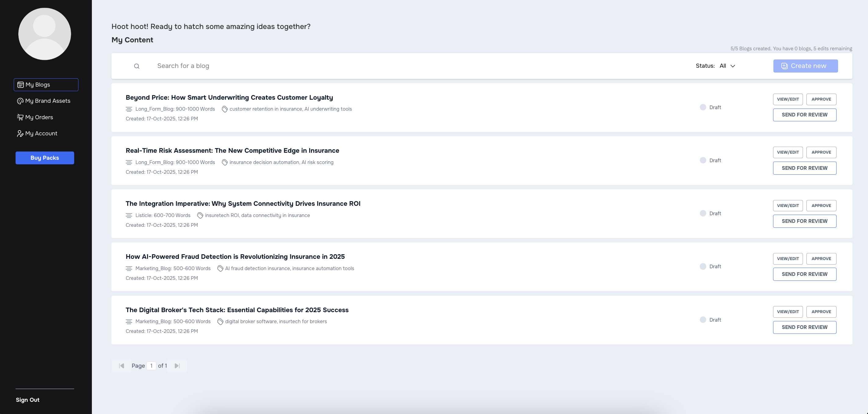Screen dimensions: 868x414
Task: Click the My Blogs sidebar icon
Action: [x=20, y=85]
